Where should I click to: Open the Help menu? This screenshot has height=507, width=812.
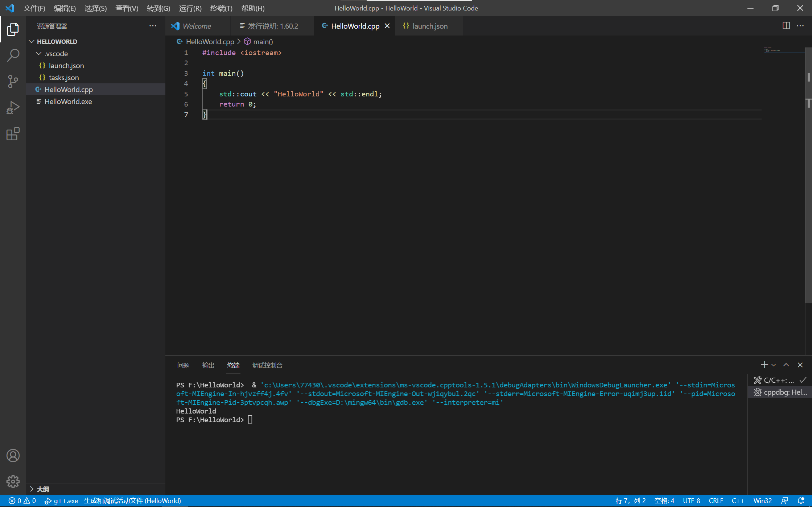pyautogui.click(x=253, y=8)
